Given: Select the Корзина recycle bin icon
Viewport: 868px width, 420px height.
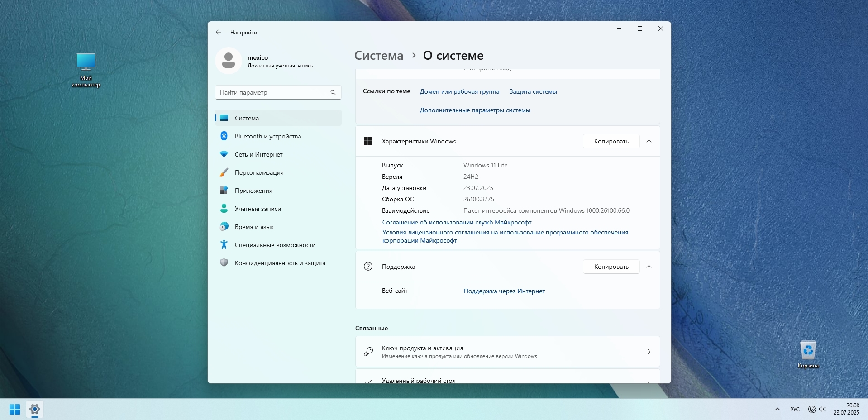Looking at the screenshot, I should (x=808, y=354).
